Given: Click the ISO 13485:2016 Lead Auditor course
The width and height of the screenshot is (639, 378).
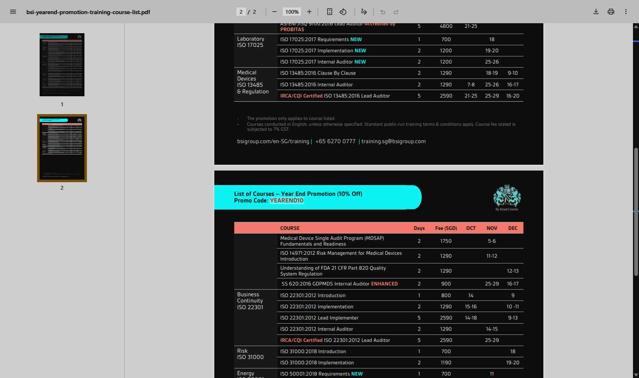Looking at the screenshot, I should (x=335, y=96).
